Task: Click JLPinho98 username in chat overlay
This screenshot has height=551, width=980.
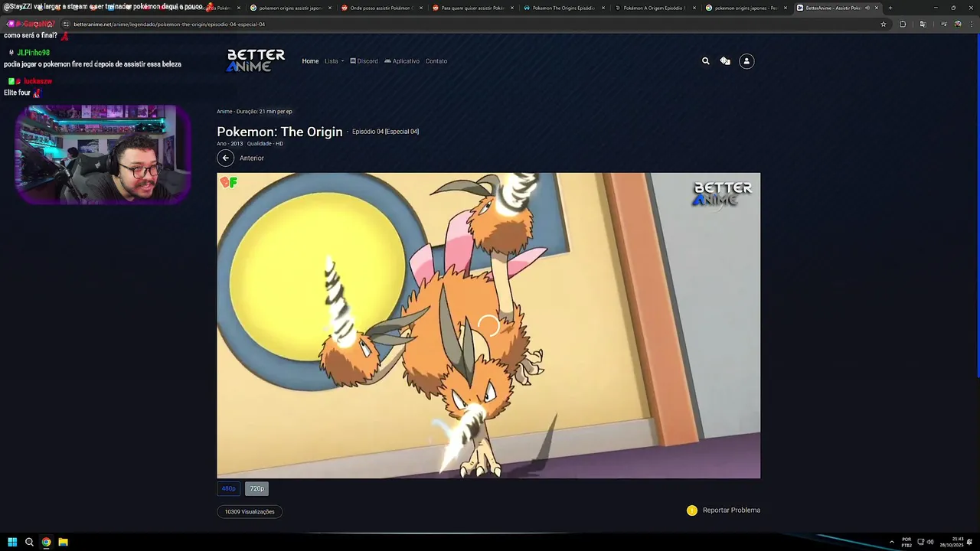Action: [33, 53]
